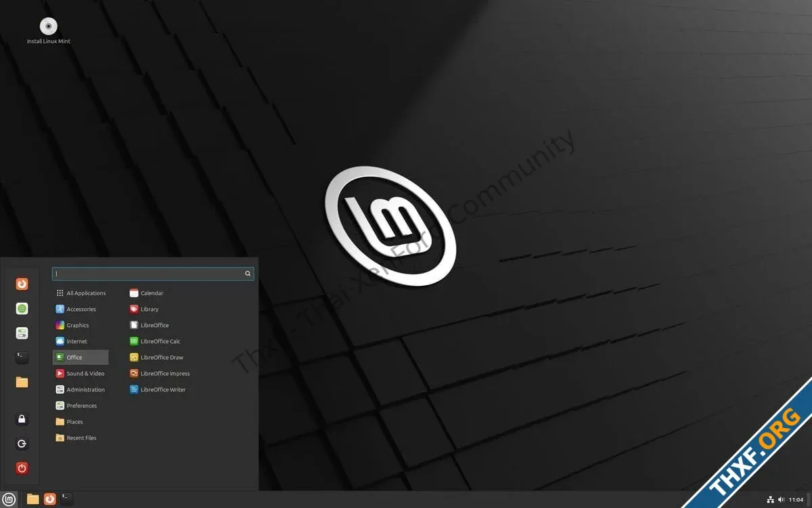Select the Sound & Video category
The height and width of the screenshot is (508, 812).
point(81,373)
